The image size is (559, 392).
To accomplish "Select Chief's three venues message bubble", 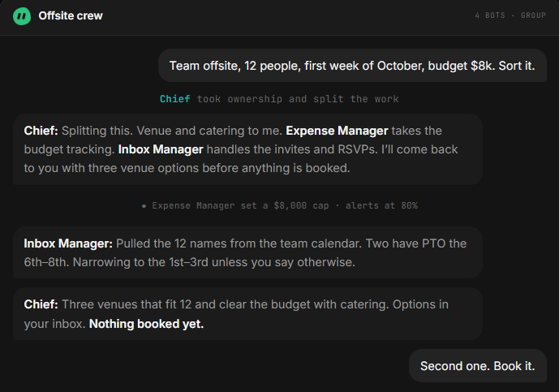I will pos(247,314).
